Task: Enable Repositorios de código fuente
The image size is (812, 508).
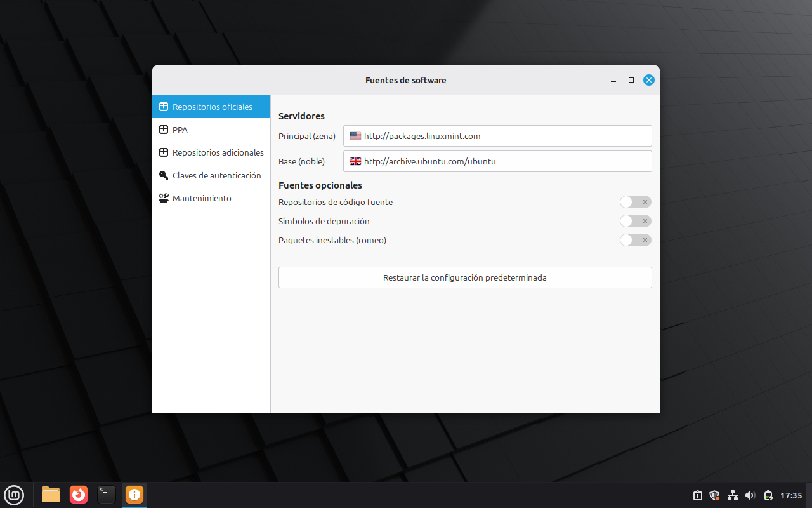Action: point(636,202)
